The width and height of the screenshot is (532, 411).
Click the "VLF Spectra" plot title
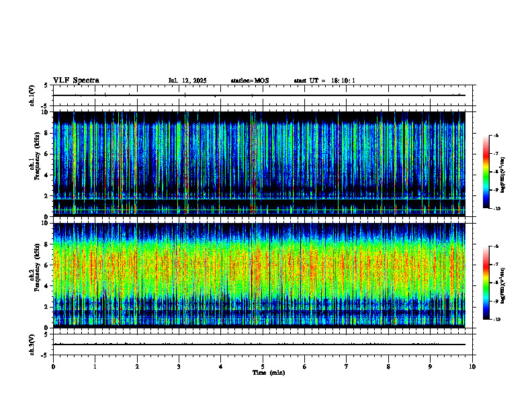(76, 81)
